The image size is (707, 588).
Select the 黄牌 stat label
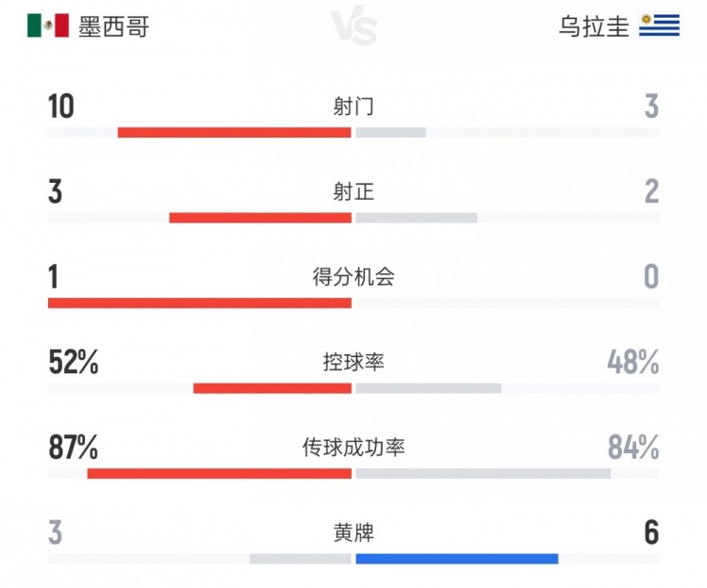point(353,532)
